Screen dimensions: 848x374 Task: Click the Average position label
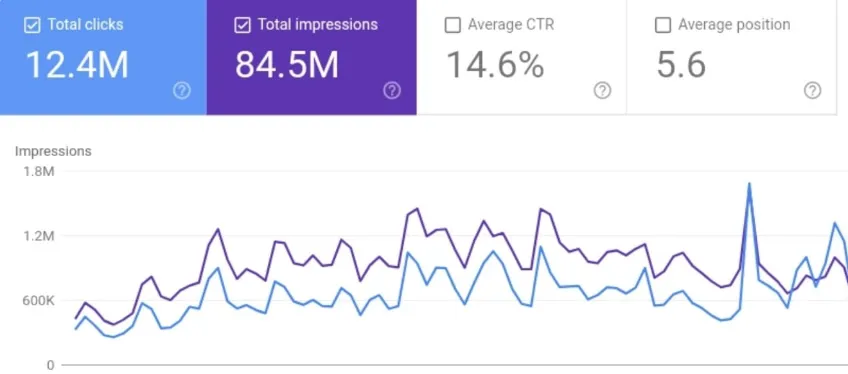[734, 25]
